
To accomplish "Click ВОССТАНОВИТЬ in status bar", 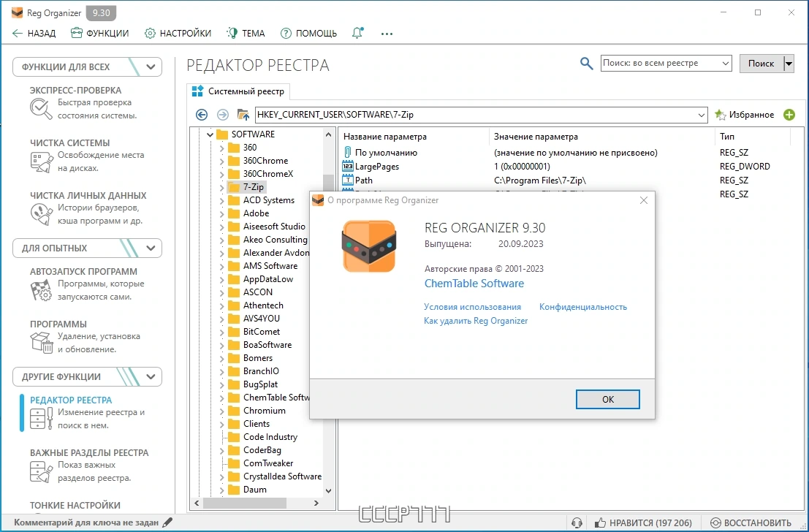I will tap(751, 522).
